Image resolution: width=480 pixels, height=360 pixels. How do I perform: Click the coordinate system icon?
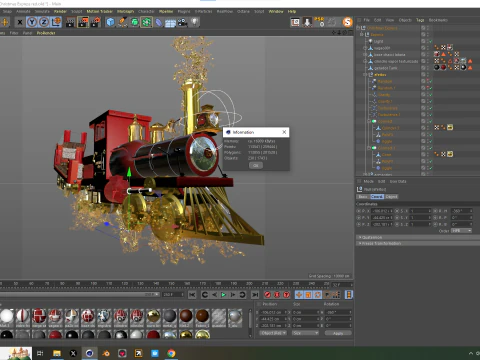click(x=56, y=22)
